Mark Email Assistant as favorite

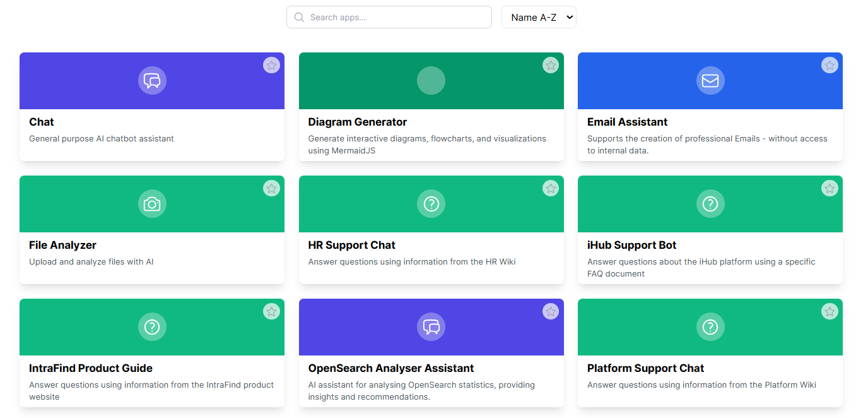[x=830, y=65]
